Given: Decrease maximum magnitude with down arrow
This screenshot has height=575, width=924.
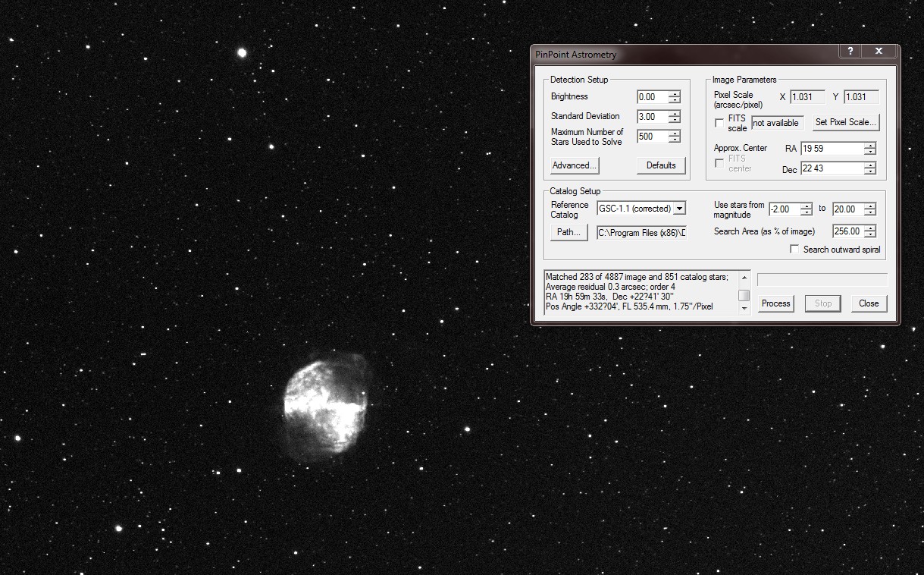Looking at the screenshot, I should (x=870, y=212).
